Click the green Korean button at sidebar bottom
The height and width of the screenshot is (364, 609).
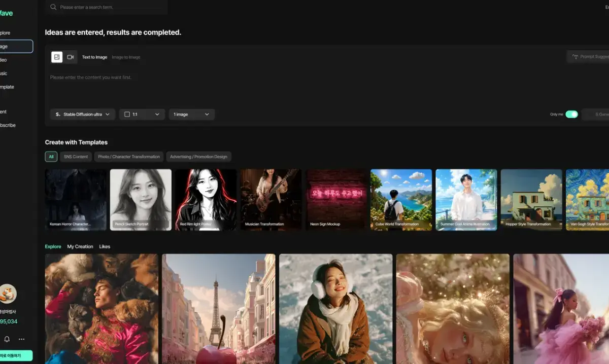16,355
